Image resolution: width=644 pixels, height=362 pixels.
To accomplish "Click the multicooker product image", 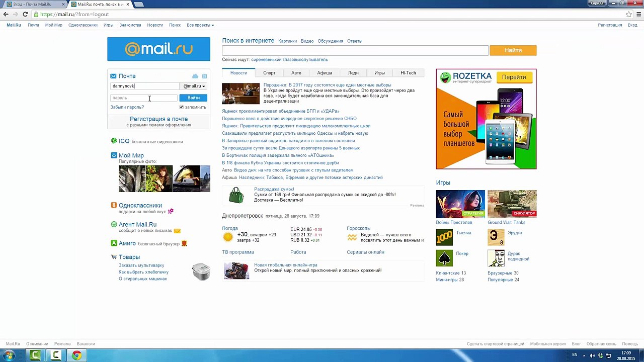I will click(201, 271).
